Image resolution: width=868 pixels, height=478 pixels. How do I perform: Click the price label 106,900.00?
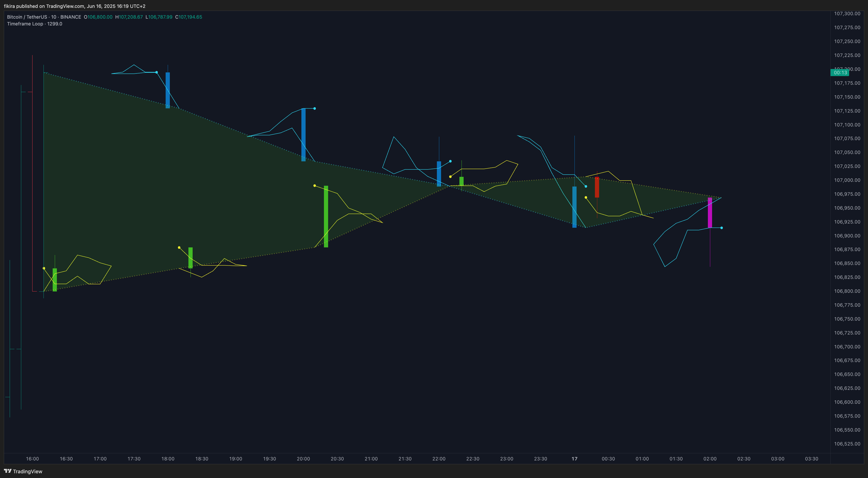[x=847, y=236]
